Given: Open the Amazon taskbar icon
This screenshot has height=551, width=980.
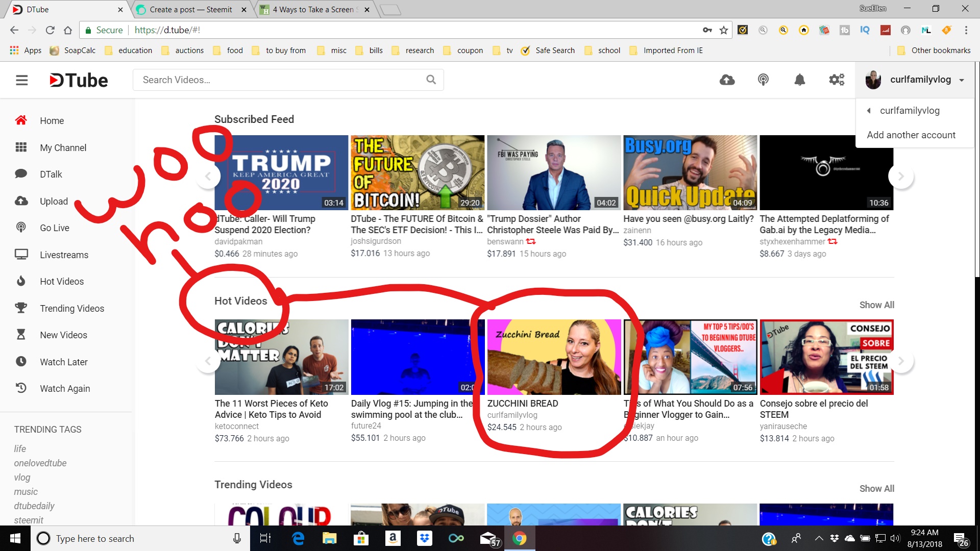Looking at the screenshot, I should tap(393, 538).
